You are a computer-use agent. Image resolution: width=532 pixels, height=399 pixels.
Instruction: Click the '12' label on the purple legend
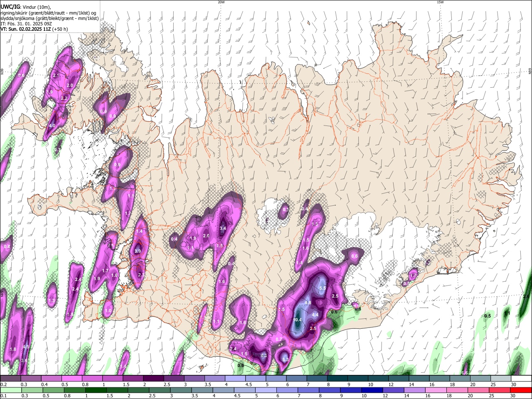pyautogui.click(x=391, y=384)
